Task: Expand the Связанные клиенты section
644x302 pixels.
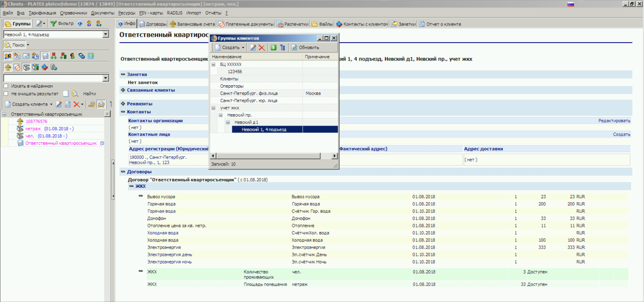Action: [123, 90]
